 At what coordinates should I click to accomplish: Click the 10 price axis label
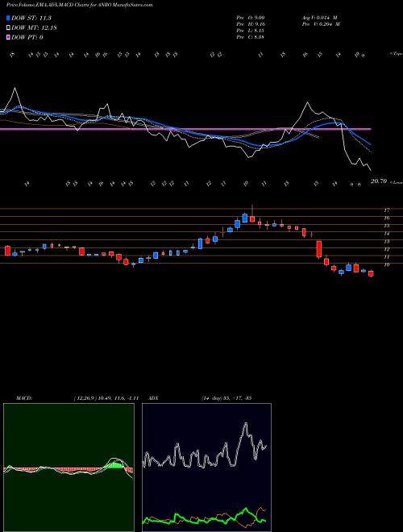(386, 265)
